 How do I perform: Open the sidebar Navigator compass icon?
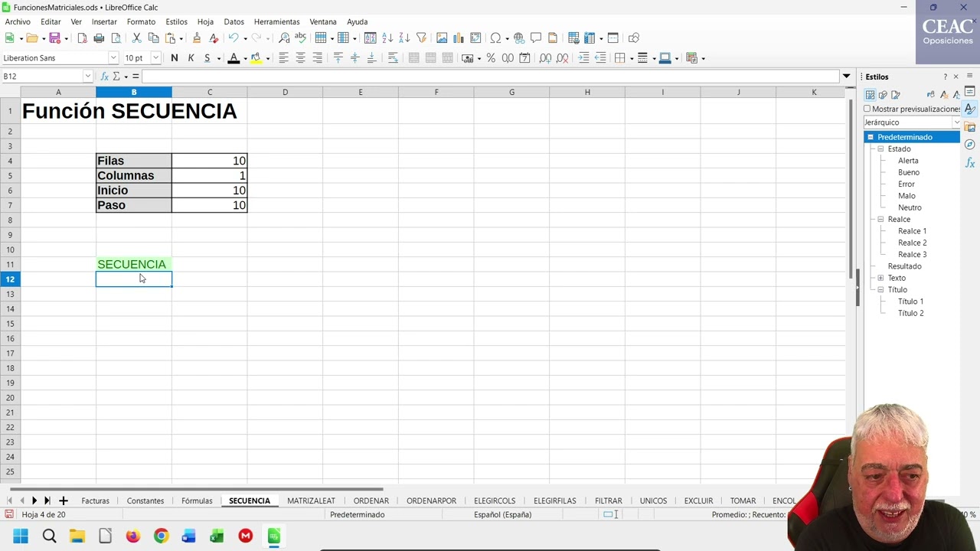[970, 145]
